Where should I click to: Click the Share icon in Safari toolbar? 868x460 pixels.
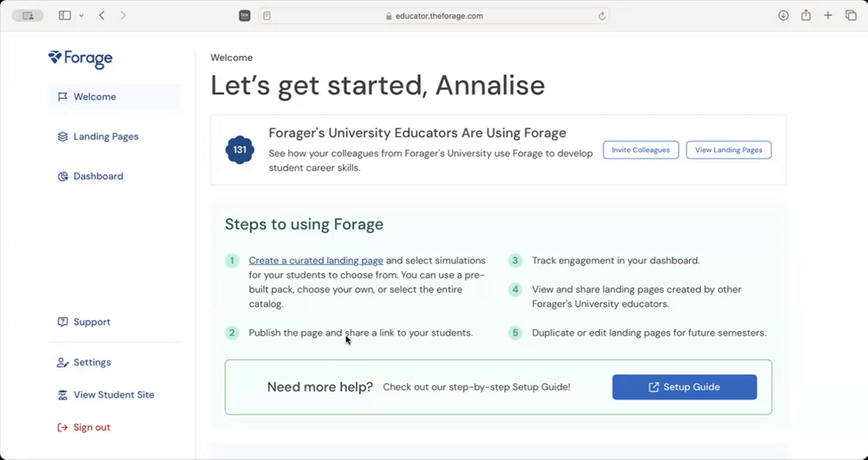pos(806,15)
